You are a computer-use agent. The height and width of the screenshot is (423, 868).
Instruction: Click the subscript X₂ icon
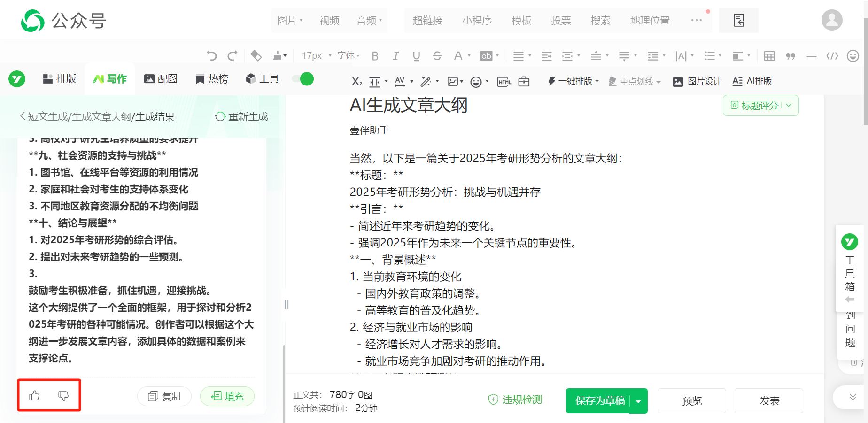tap(357, 81)
